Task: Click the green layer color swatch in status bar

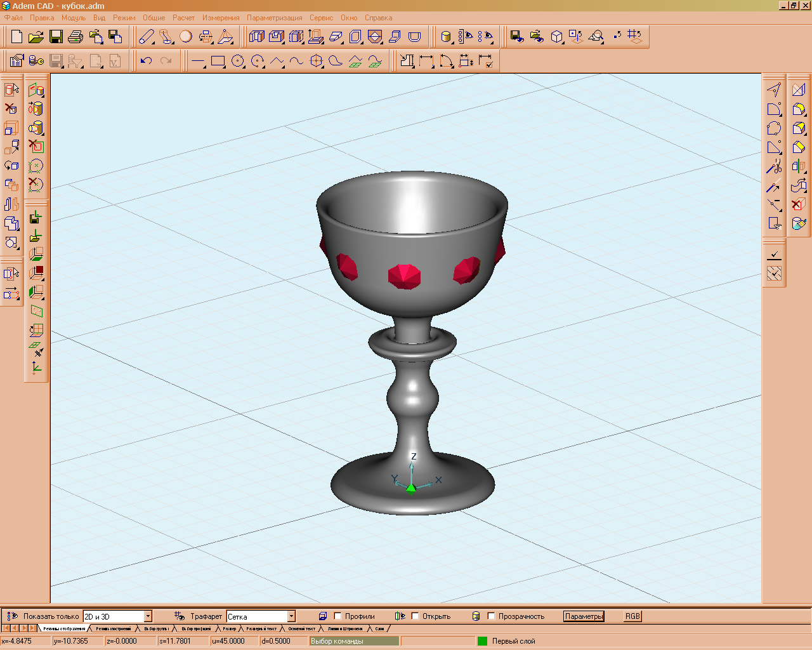Action: (482, 641)
